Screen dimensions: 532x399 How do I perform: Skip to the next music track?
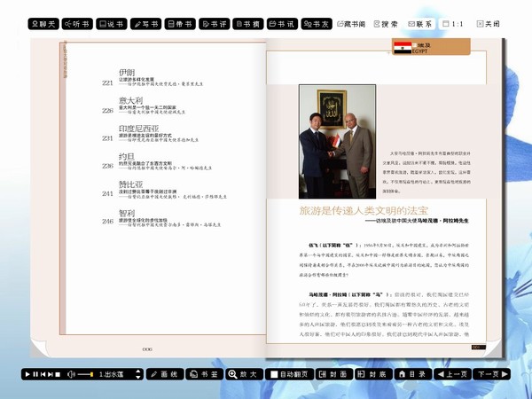pyautogui.click(x=51, y=374)
